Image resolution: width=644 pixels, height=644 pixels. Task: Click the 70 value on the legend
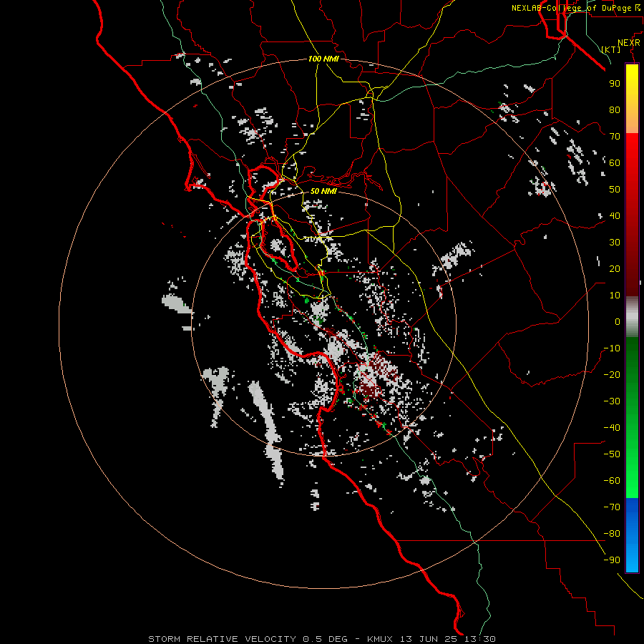[x=615, y=137]
